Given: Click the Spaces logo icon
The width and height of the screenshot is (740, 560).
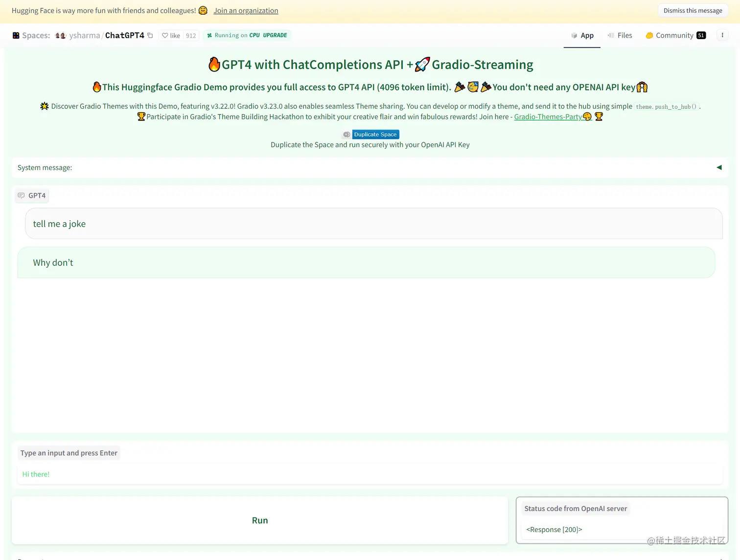Looking at the screenshot, I should pos(16,35).
